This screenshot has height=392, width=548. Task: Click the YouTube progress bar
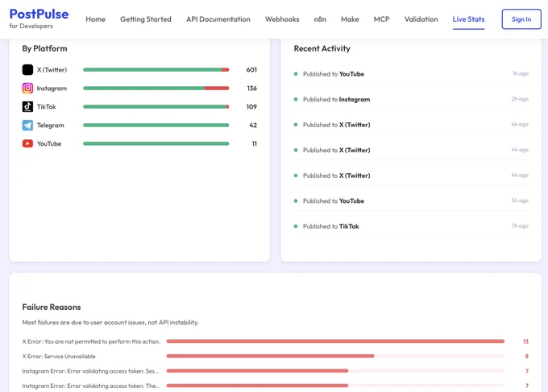point(156,143)
